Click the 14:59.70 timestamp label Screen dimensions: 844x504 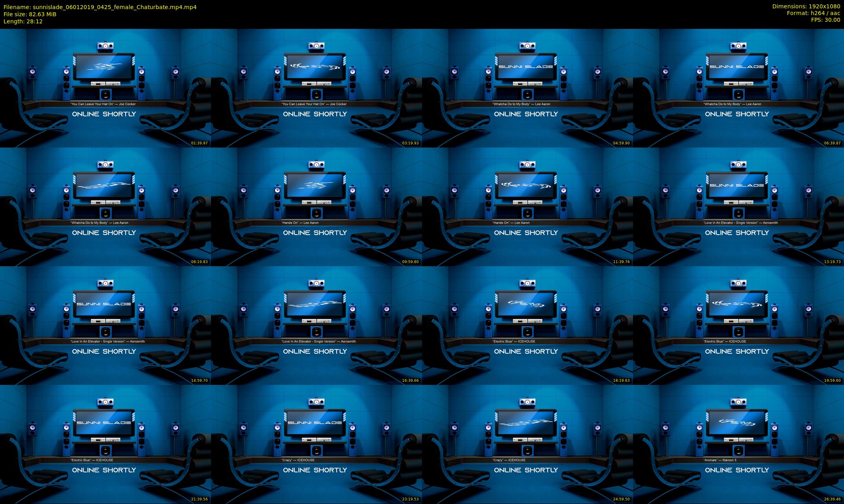(199, 381)
